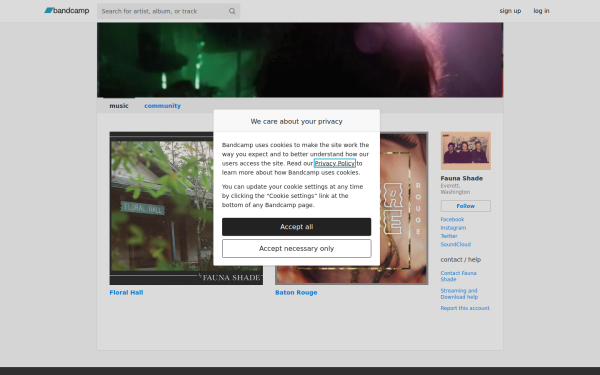600x375 pixels.
Task: Visit the Facebook link
Action: click(452, 219)
